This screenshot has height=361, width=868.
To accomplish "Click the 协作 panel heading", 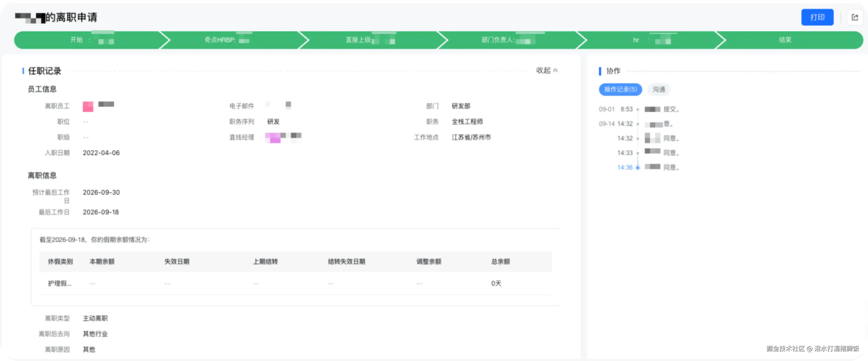I will tap(613, 71).
